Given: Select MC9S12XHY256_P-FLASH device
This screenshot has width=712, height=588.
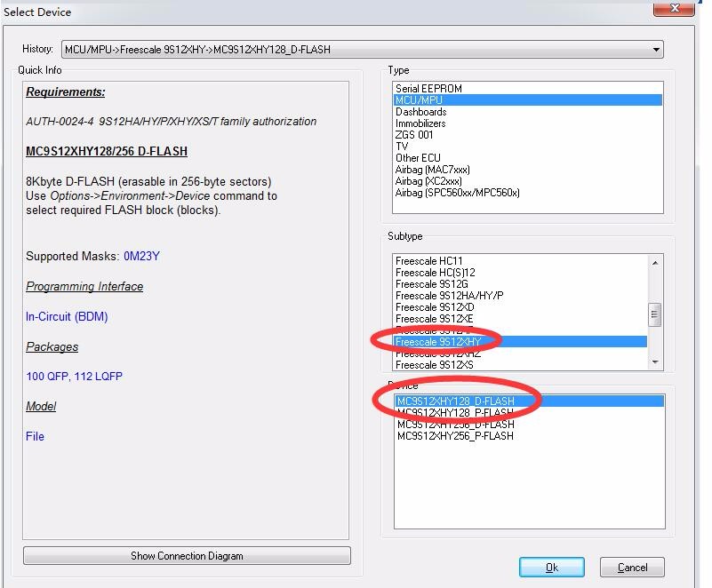Looking at the screenshot, I should click(x=530, y=436).
